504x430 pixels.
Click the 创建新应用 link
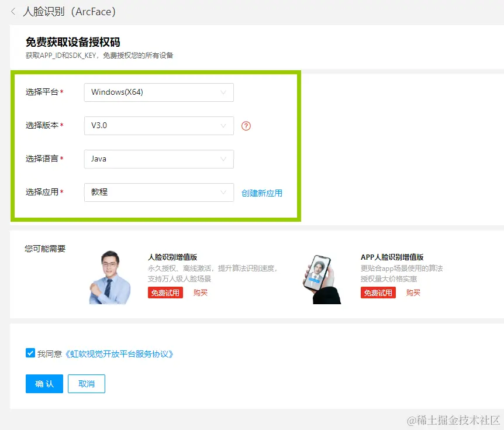(261, 193)
